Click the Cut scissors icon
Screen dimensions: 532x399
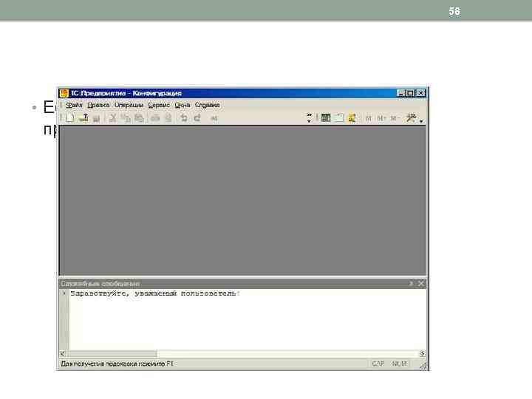tap(113, 117)
